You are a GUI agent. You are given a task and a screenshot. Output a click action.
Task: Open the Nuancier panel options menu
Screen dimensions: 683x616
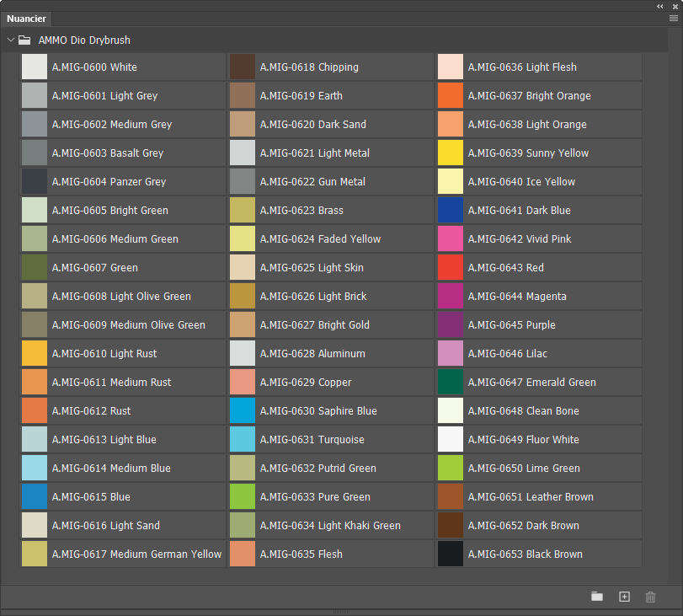pos(674,19)
